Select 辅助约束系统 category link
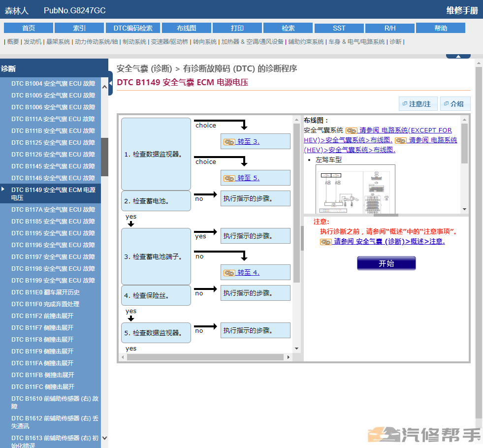This screenshot has height=448, width=483. coord(306,41)
